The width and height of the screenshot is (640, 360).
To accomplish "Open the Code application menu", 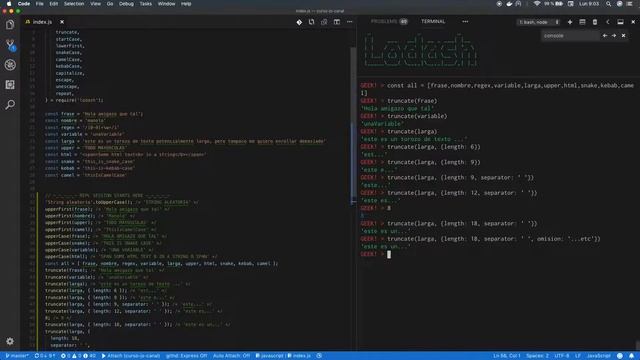I will (x=24, y=4).
